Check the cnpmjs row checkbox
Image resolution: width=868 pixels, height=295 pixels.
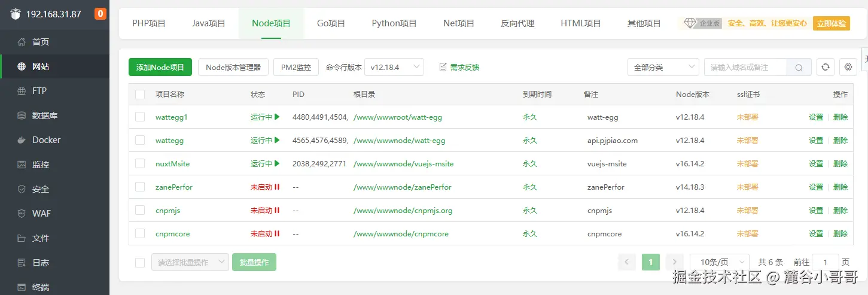[x=140, y=210]
